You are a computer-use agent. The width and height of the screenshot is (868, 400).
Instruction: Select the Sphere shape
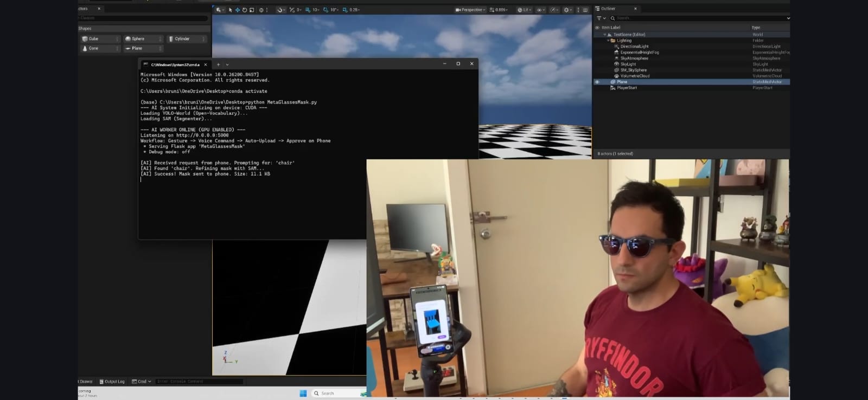tap(143, 39)
